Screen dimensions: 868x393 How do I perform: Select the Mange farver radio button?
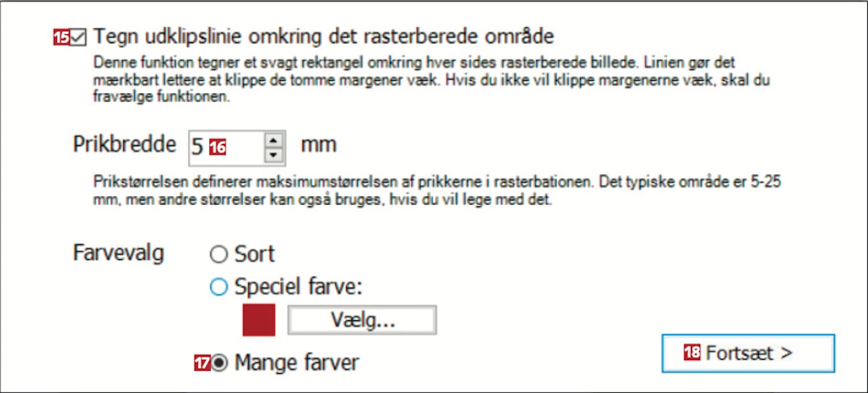[x=219, y=363]
